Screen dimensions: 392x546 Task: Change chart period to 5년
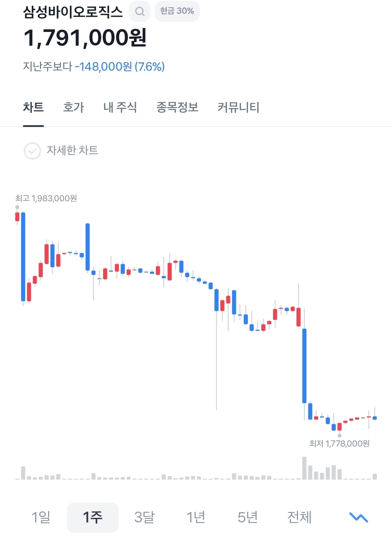coord(248,517)
